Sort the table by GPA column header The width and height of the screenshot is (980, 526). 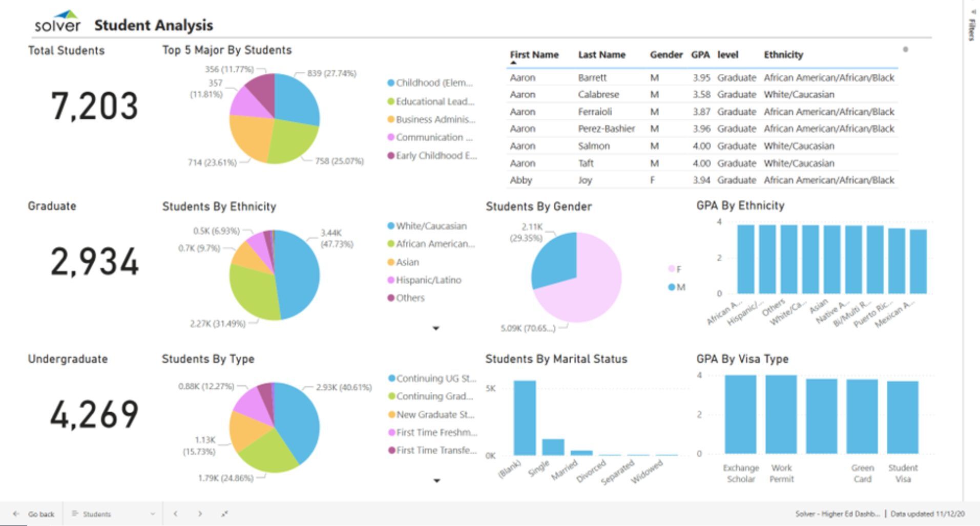click(x=700, y=55)
